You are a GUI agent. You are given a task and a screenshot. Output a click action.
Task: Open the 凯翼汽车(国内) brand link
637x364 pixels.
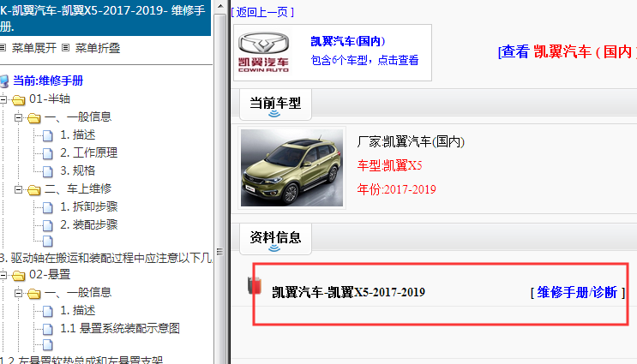348,41
